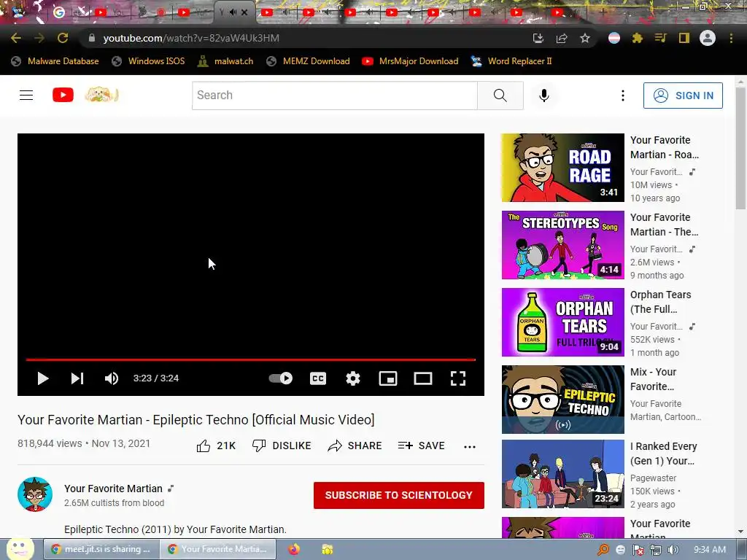Open the Epileptic Techno mix thumbnail
The width and height of the screenshot is (747, 560).
(562, 400)
